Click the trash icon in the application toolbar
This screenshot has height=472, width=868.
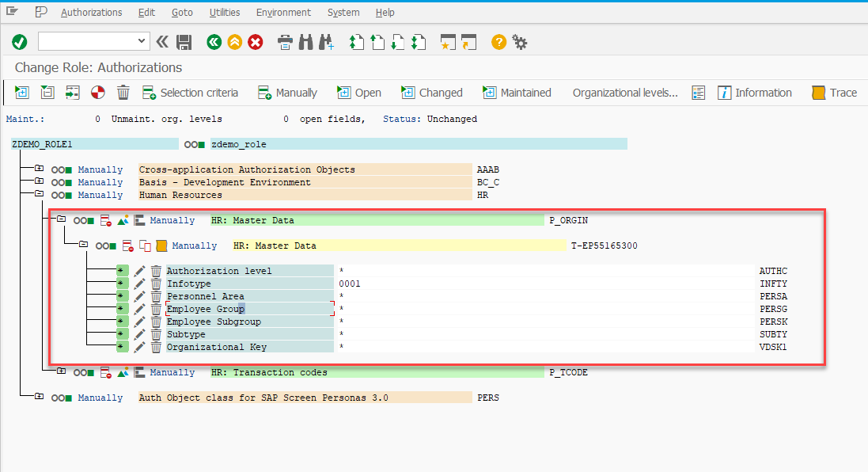(x=123, y=93)
